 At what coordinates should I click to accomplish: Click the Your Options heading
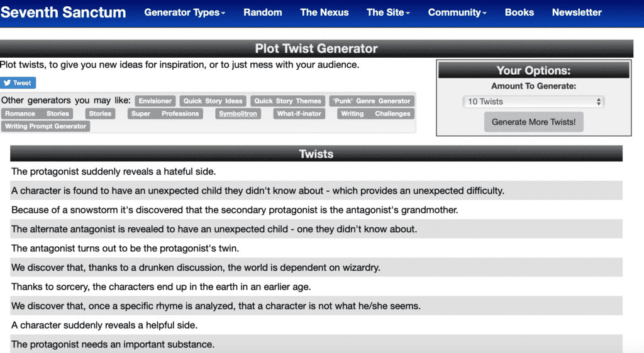point(533,70)
